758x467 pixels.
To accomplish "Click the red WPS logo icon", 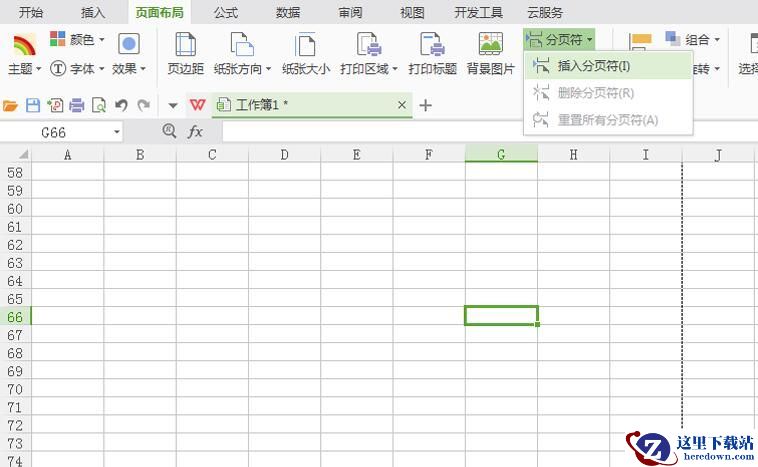I will click(198, 105).
